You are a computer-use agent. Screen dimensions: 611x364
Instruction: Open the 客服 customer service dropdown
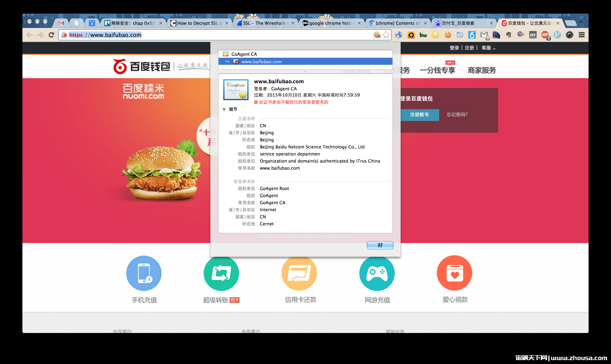pos(489,48)
